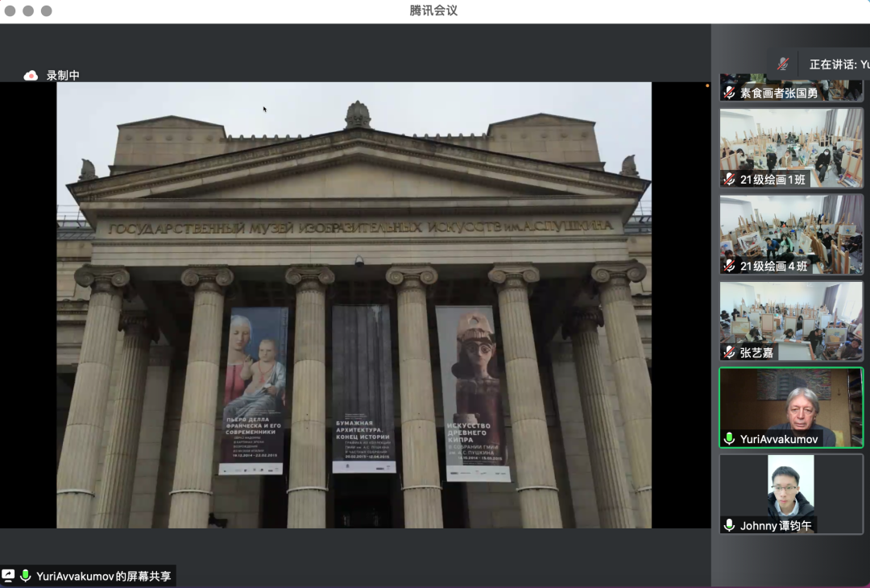The image size is (870, 588).
Task: Click the green microphone icon for YuriAvvakumov
Action: 729,439
